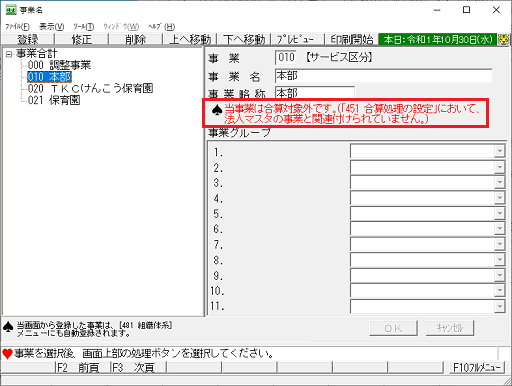Viewport: 512px width, 386px height.
Task: Open the dropdown for business group 7
Action: coord(499,244)
